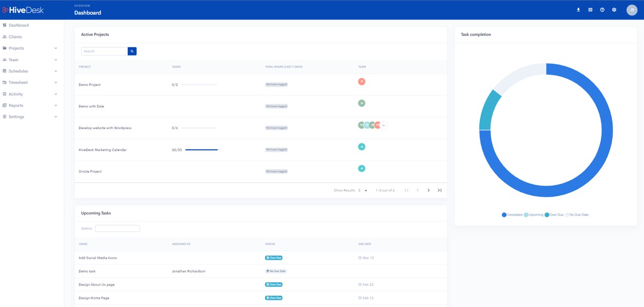
Task: Open the JR user avatar menu
Action: pos(632,10)
